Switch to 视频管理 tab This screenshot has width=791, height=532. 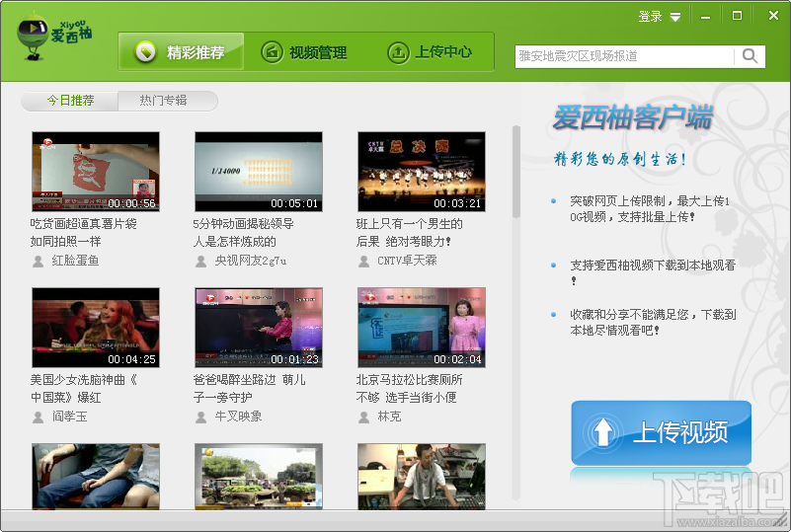[x=304, y=52]
